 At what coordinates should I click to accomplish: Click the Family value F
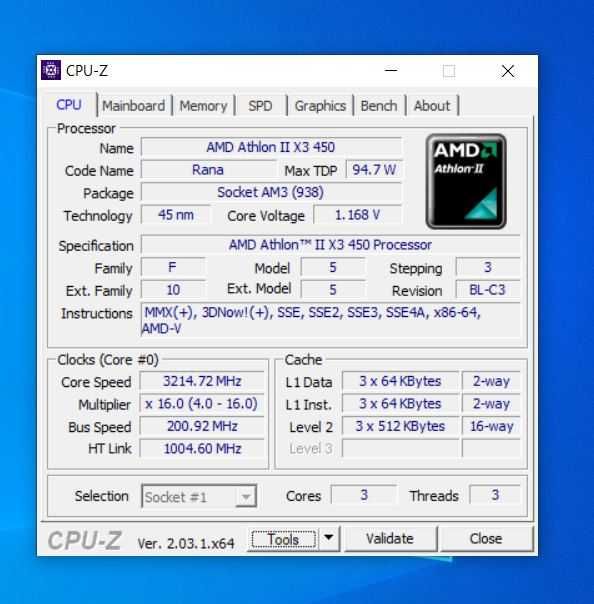(173, 267)
